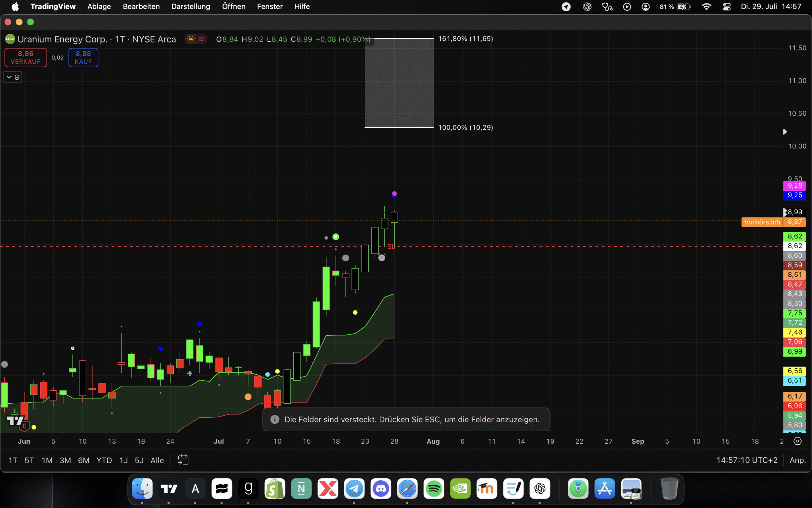Open TradingView from the dock
The width and height of the screenshot is (812, 508).
[x=169, y=488]
